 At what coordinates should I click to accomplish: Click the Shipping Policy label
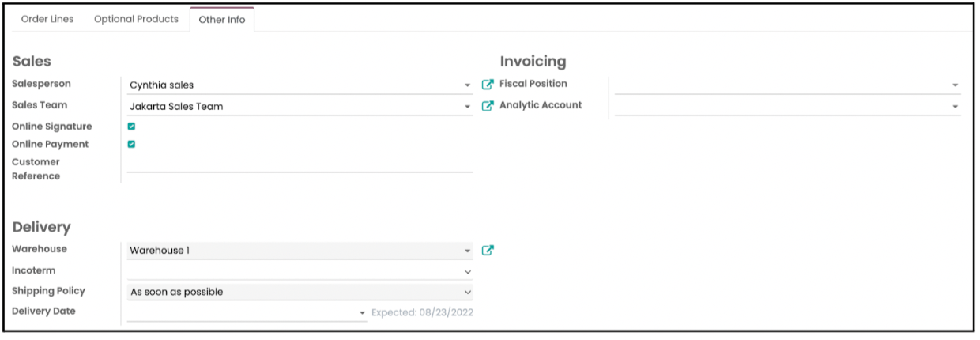point(49,291)
